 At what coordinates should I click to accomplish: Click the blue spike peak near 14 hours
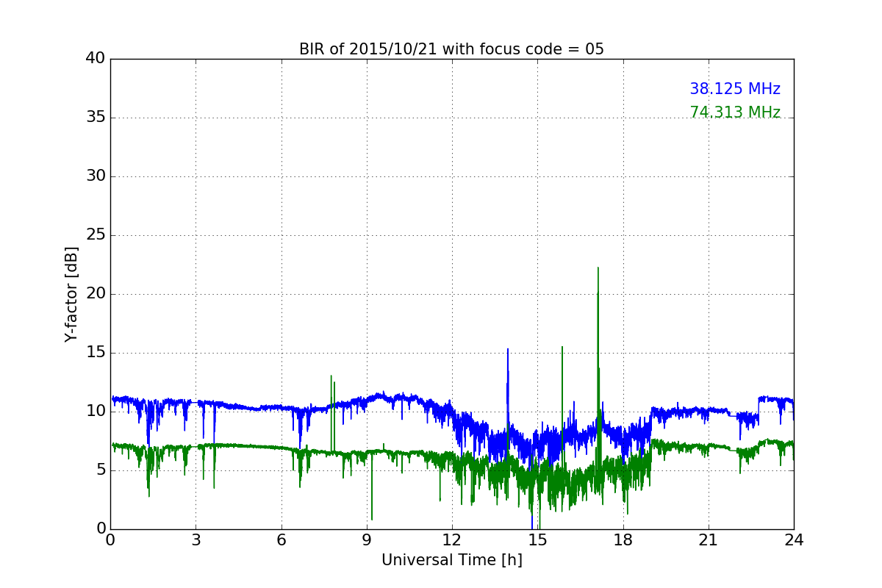[507, 351]
